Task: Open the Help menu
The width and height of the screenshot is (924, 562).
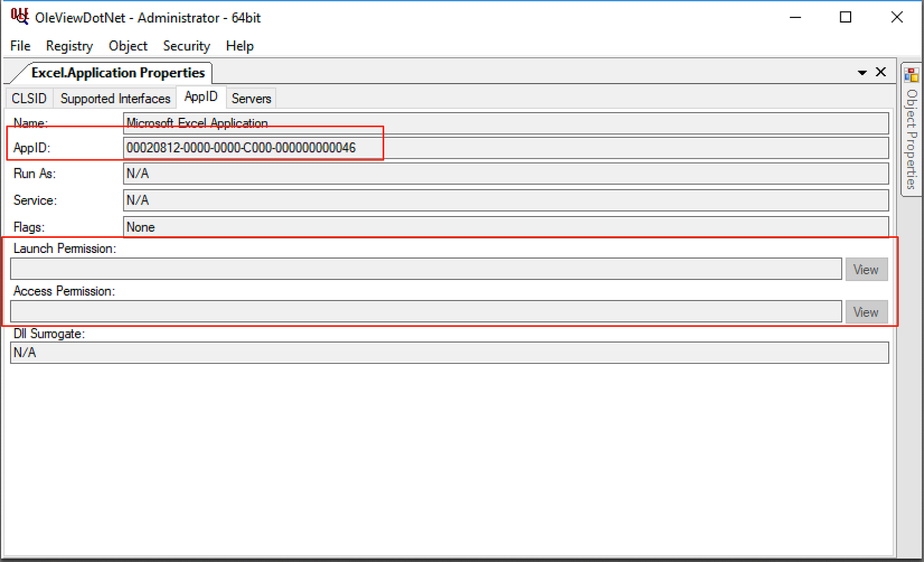Action: [x=240, y=46]
